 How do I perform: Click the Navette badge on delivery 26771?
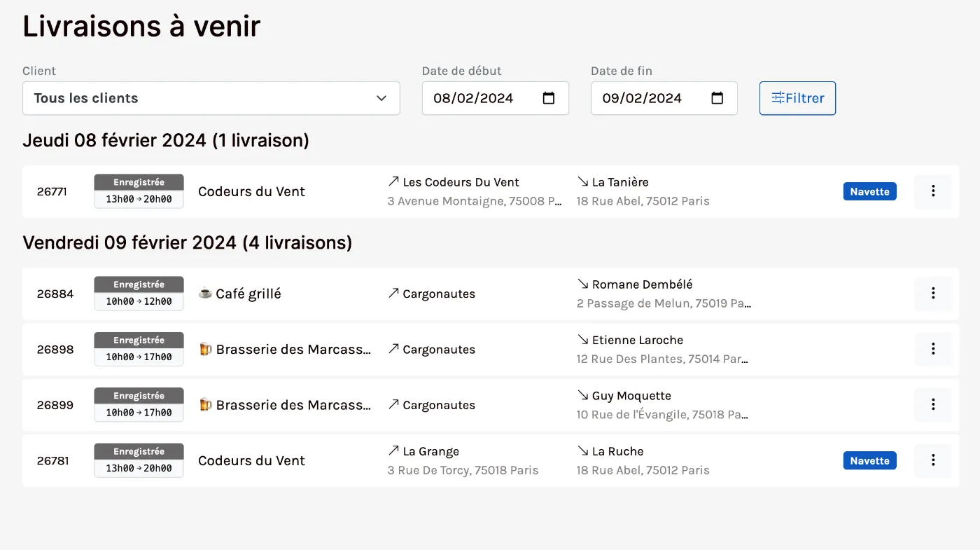pyautogui.click(x=869, y=191)
